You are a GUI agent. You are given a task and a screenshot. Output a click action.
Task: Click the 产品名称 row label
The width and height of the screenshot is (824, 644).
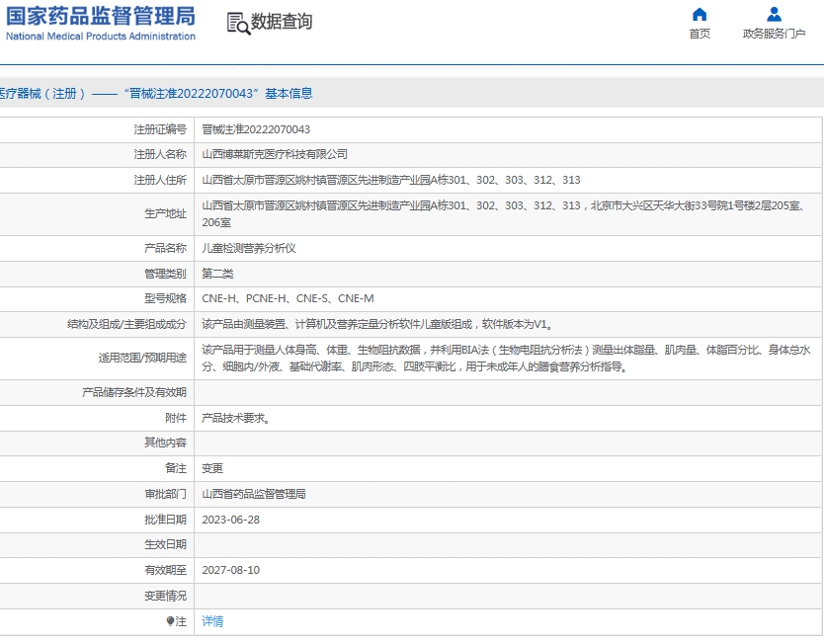click(166, 248)
